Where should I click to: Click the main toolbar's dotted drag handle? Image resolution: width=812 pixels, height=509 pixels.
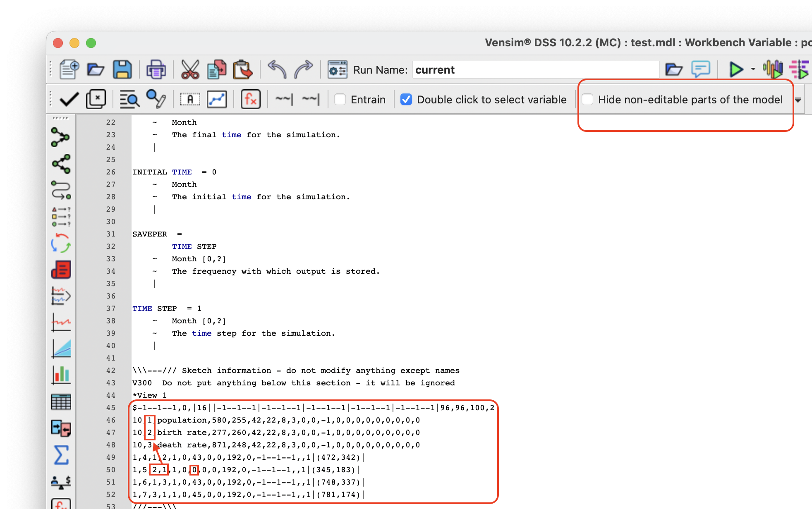pos(50,69)
